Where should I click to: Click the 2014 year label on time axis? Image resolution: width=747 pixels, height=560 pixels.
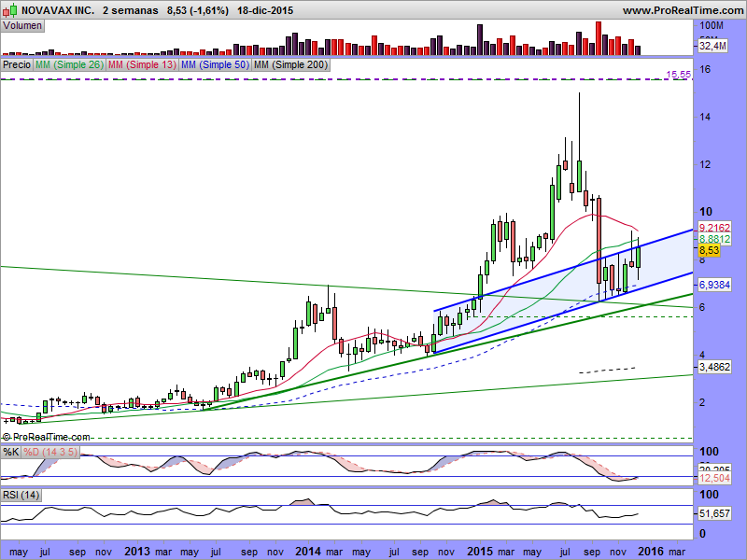coord(309,552)
